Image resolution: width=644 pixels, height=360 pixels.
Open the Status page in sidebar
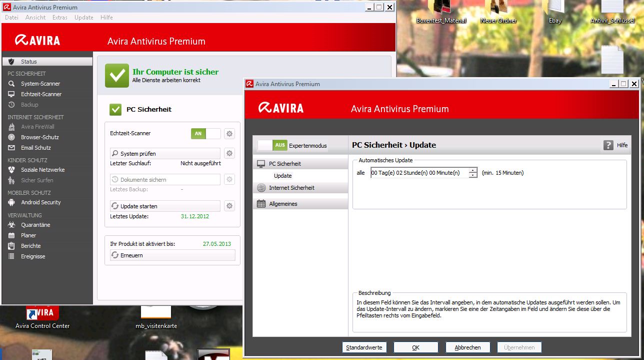point(47,62)
